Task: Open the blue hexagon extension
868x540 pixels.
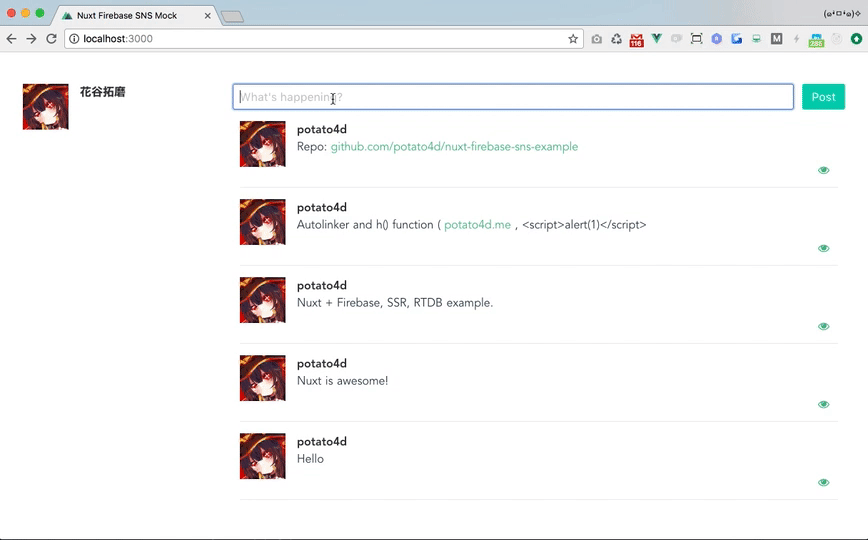Action: click(x=716, y=39)
